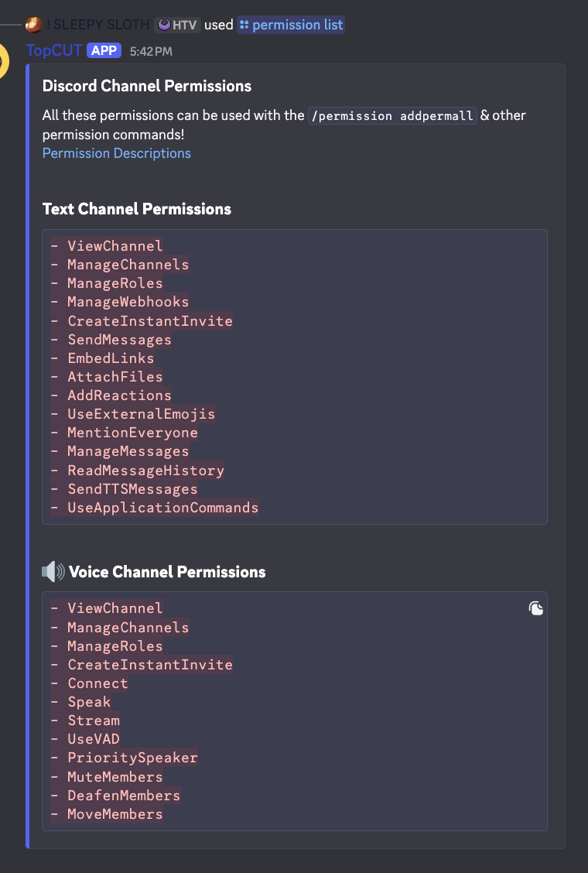Click the Text Channel Permissions heading
This screenshot has width=588, height=873.
[137, 209]
